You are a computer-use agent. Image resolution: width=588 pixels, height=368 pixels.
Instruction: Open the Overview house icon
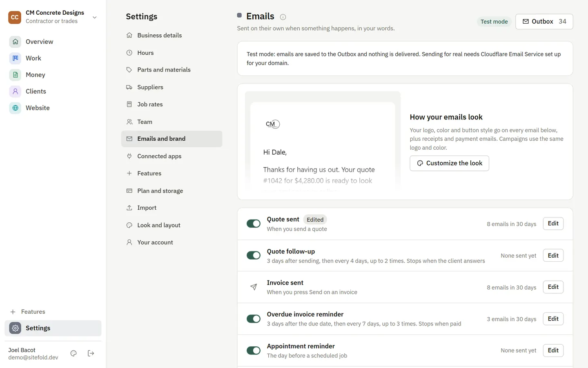[x=15, y=42]
